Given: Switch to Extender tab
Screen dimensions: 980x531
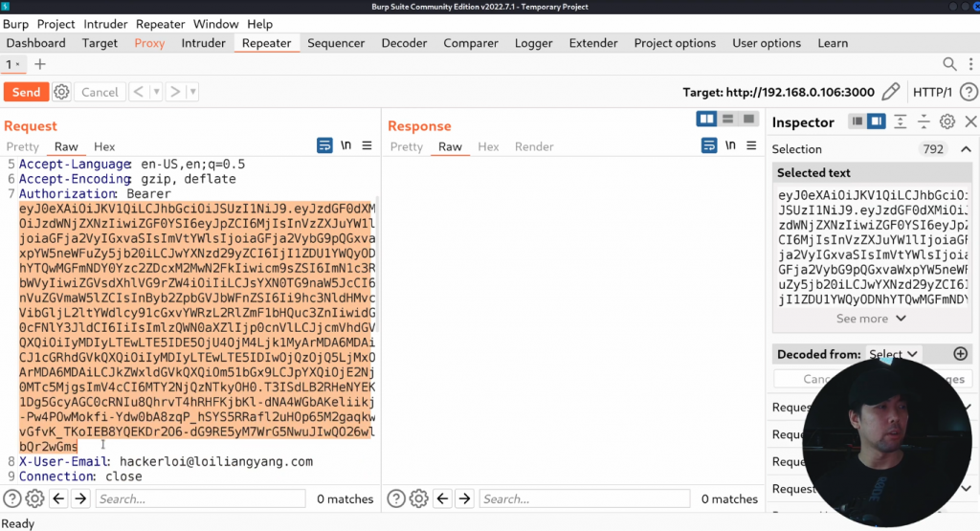Looking at the screenshot, I should [593, 43].
